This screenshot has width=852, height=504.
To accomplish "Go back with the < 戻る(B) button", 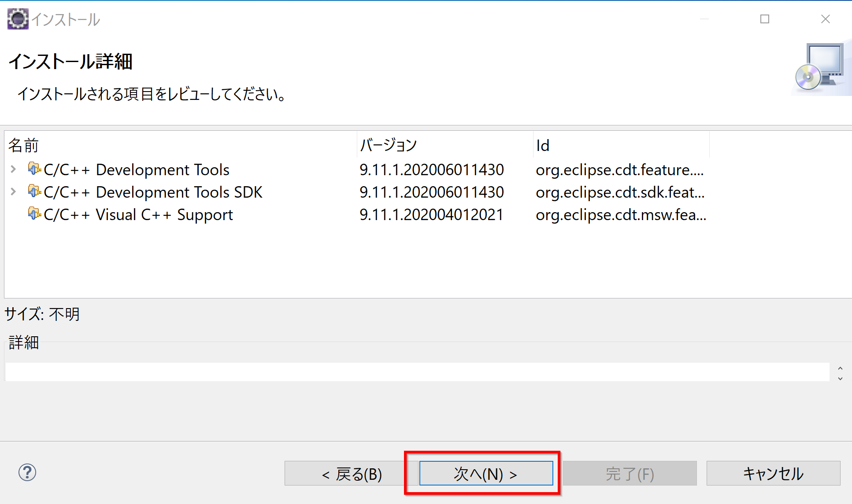I will click(x=351, y=474).
